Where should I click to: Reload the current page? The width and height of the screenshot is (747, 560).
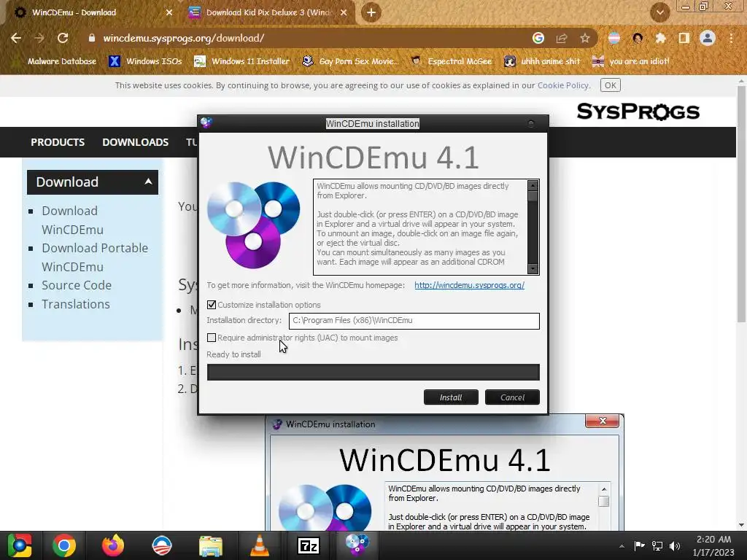pos(63,38)
